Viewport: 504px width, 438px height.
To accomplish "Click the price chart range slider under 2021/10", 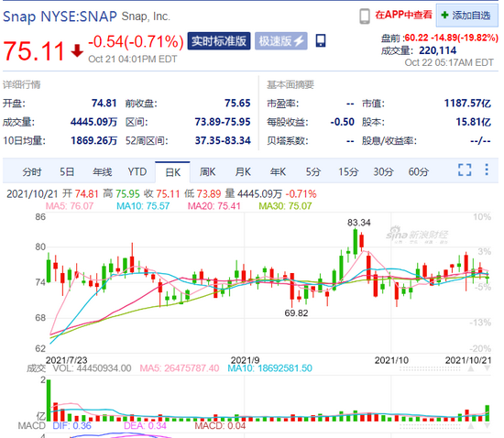I will point(430,368).
